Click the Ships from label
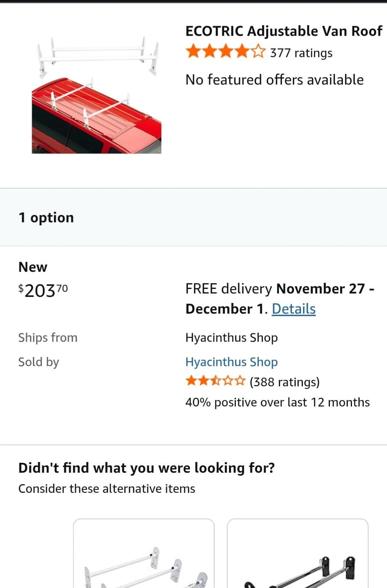 pyautogui.click(x=48, y=338)
